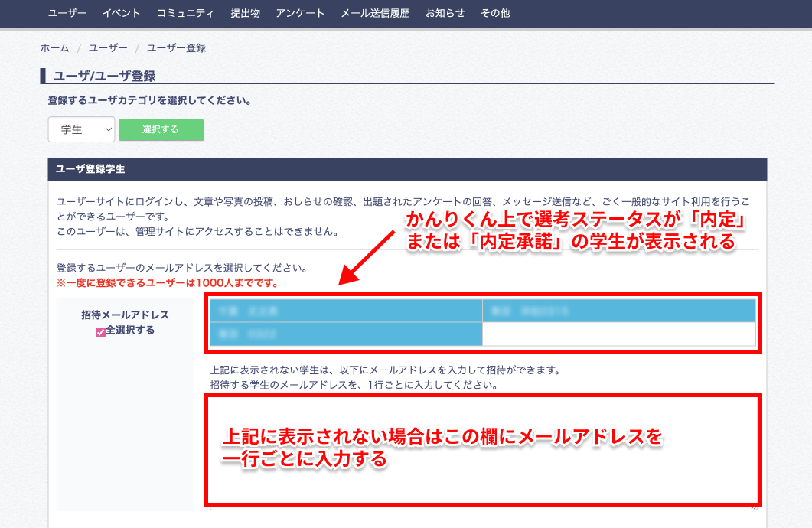Viewport: 812px width, 528px height.
Task: Open the ユーザー menu in the top navigation
Action: point(68,13)
